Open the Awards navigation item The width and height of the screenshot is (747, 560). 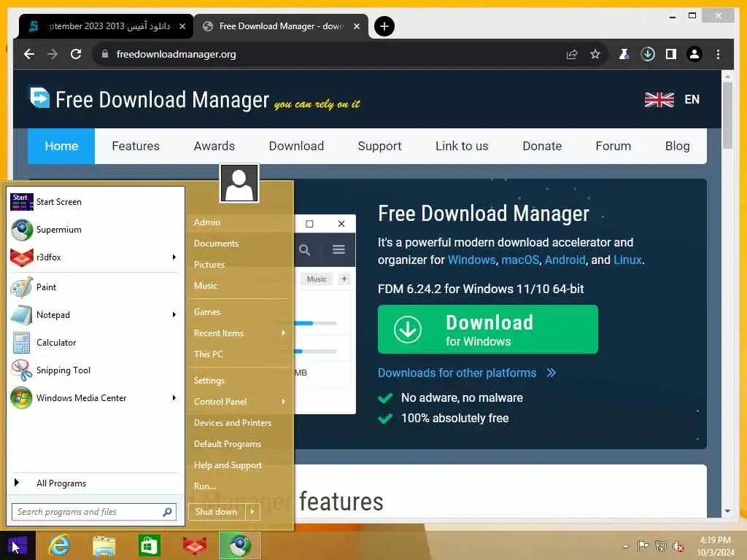[x=214, y=146]
